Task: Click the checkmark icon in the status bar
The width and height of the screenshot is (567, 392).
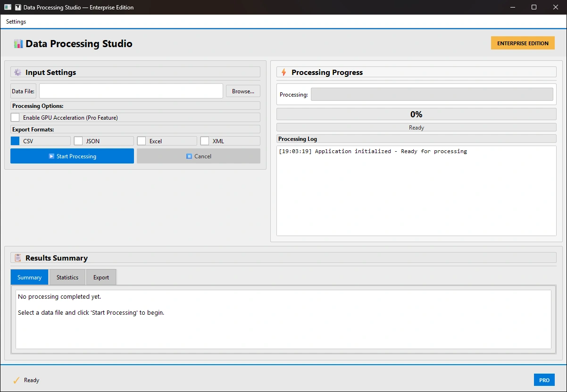Action: pos(16,380)
